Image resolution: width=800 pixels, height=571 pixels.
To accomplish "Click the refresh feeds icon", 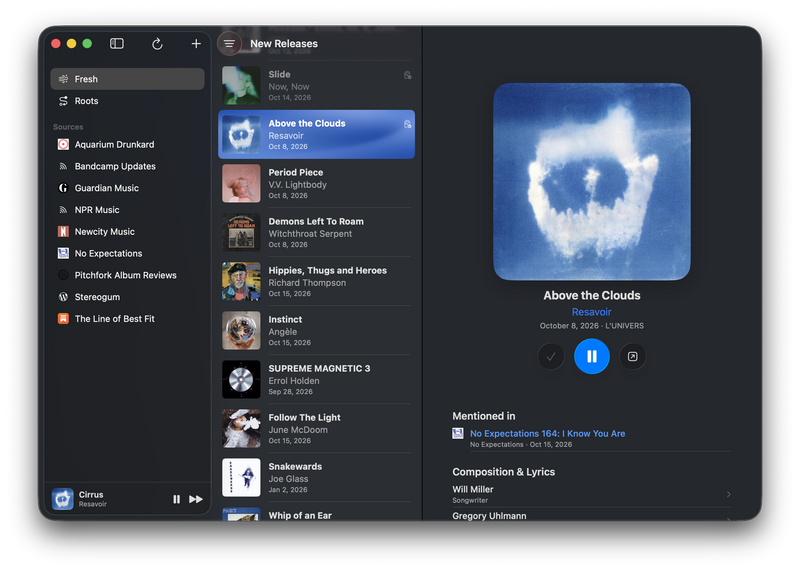I will point(157,44).
